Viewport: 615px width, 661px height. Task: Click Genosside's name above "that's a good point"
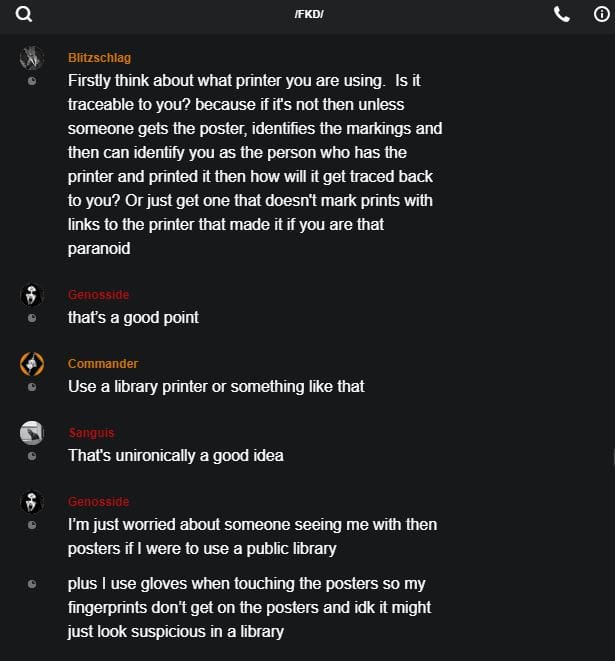[98, 295]
